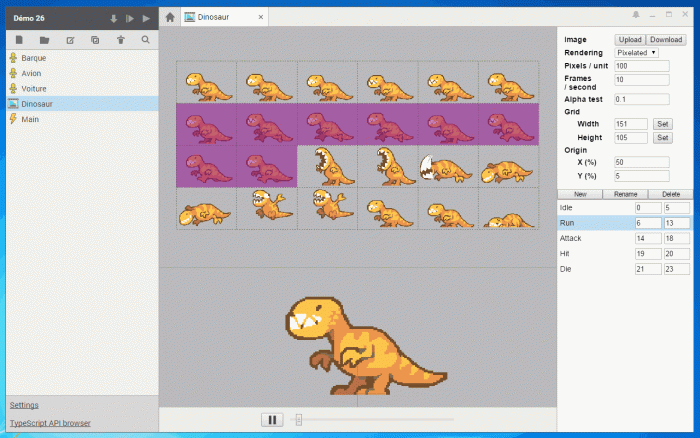Screen dimensions: 700x438
Task: Open the Main script asset
Action: click(82, 119)
